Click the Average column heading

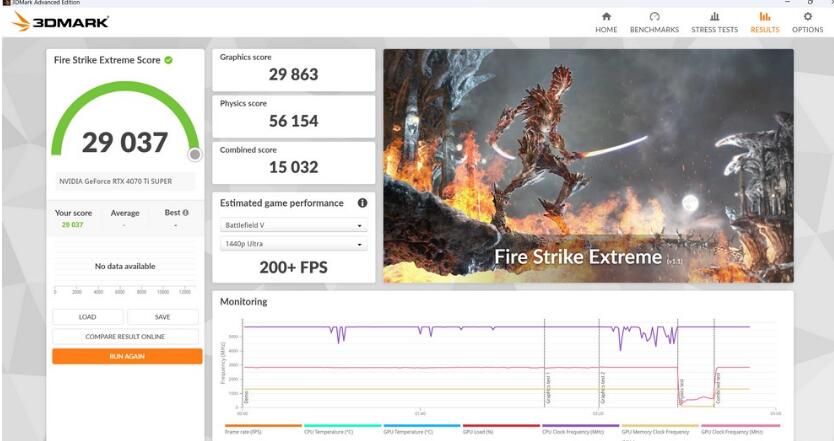(x=125, y=213)
